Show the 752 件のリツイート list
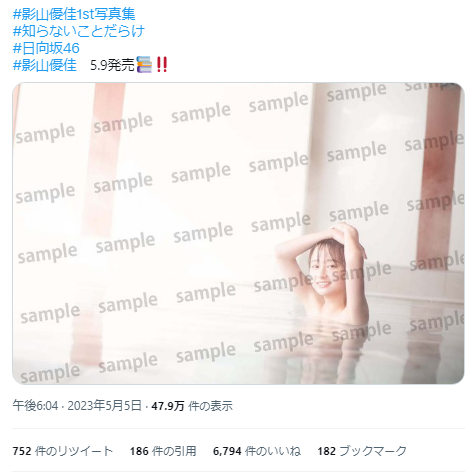 click(63, 451)
